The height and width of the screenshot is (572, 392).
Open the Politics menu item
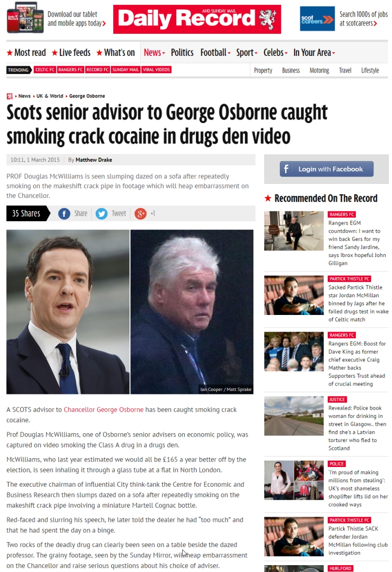pos(182,52)
